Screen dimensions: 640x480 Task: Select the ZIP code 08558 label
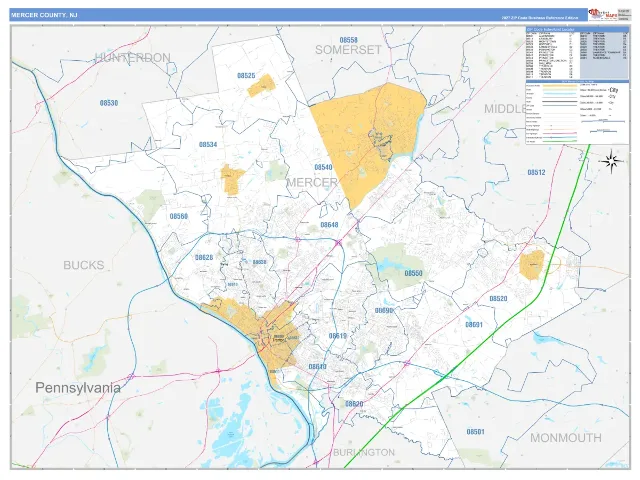349,40
